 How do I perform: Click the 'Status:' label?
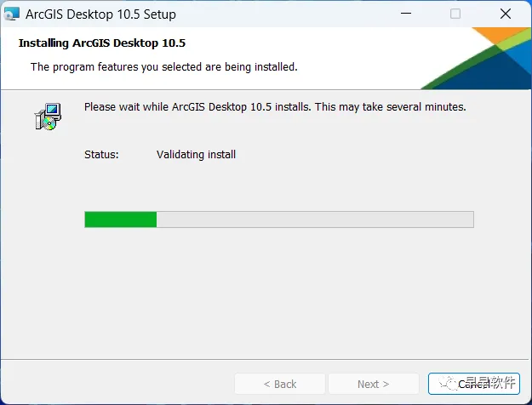tap(101, 154)
